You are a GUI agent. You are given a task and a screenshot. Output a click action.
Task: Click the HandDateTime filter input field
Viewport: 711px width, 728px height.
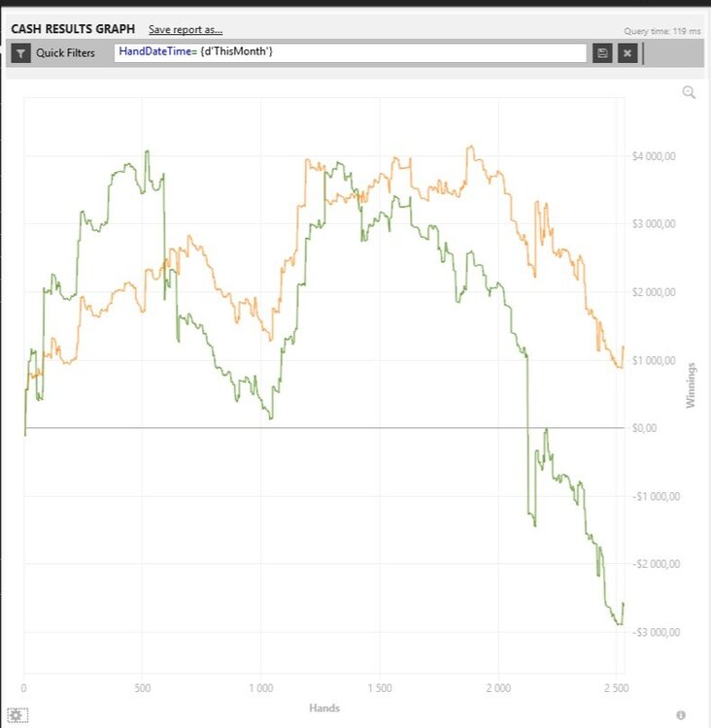(x=350, y=52)
